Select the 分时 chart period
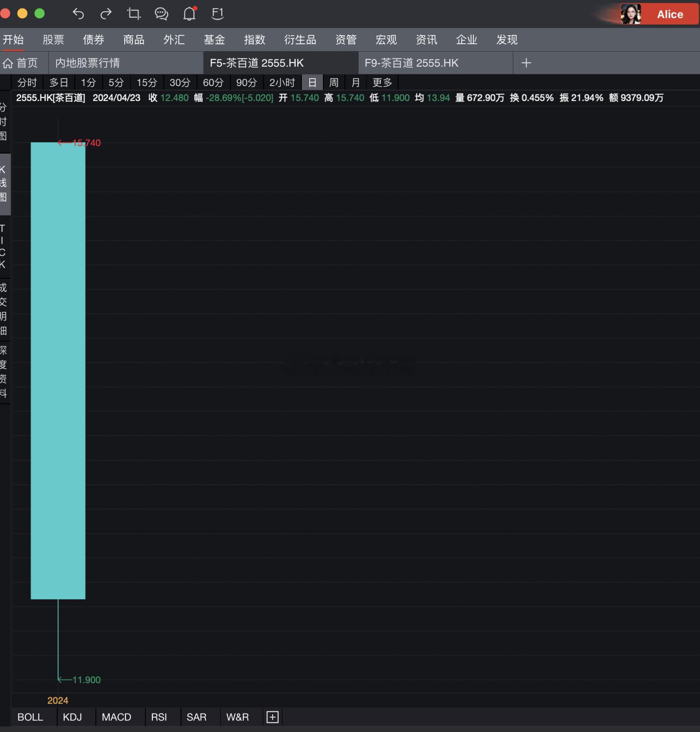 pos(27,82)
